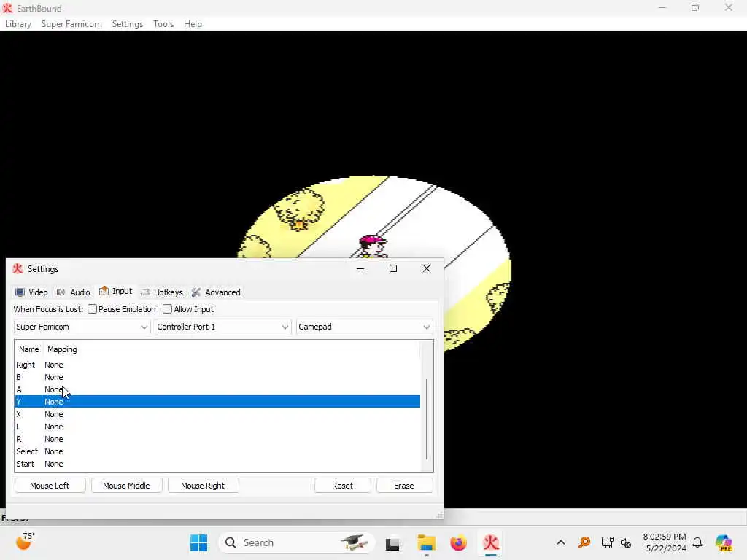The image size is (747, 560).
Task: Open the Advanced tab
Action: [216, 292]
